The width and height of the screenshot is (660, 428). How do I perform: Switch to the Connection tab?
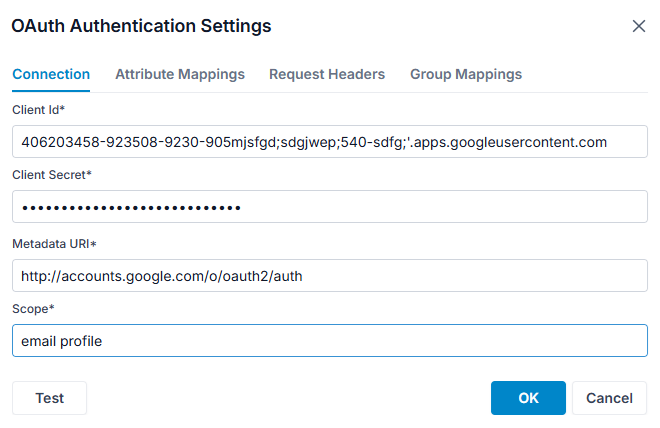pyautogui.click(x=51, y=74)
